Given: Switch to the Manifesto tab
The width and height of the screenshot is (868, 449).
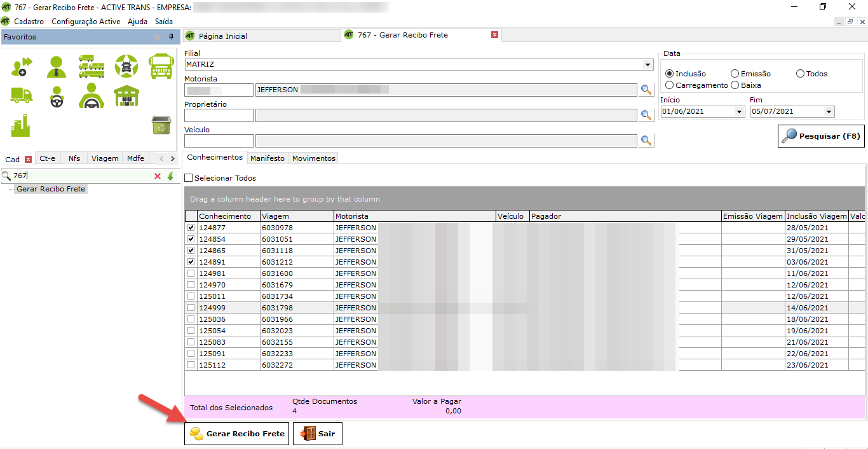Looking at the screenshot, I should [268, 158].
